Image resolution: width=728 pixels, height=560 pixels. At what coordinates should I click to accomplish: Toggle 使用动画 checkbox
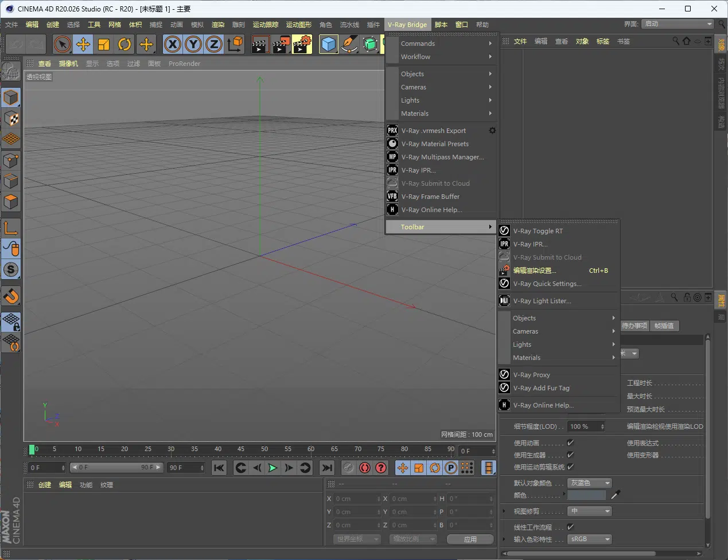[570, 442]
